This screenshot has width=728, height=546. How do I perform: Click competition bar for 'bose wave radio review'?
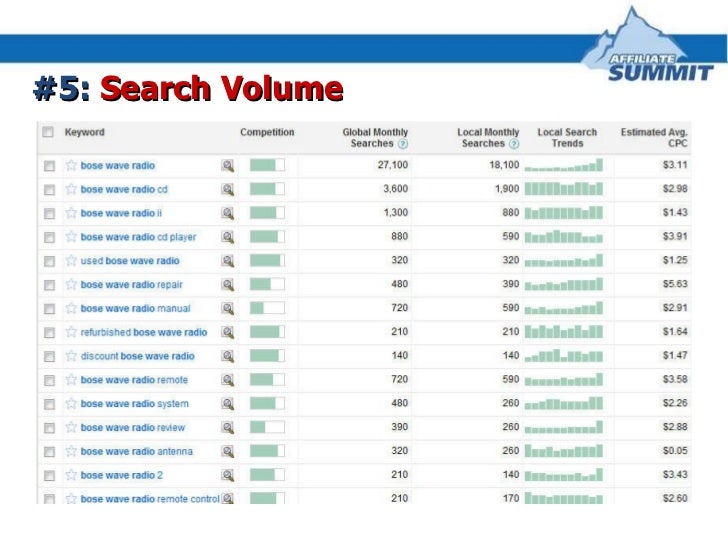pyautogui.click(x=267, y=427)
